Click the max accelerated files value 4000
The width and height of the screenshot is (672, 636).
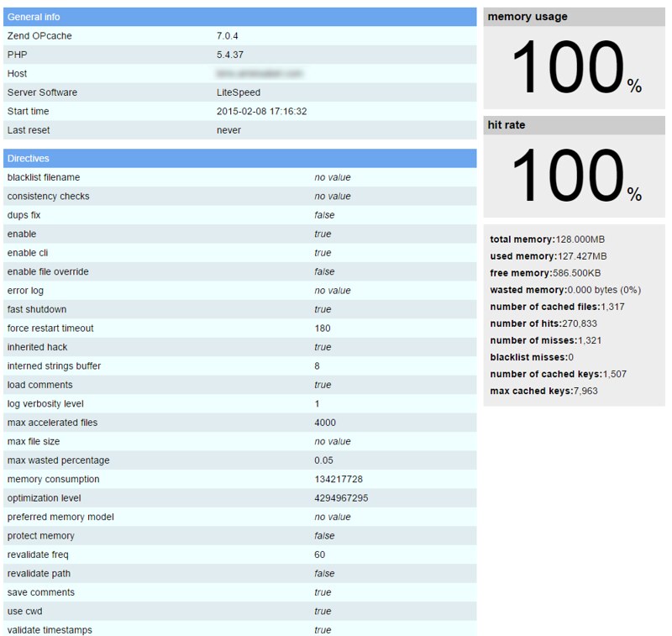click(325, 423)
